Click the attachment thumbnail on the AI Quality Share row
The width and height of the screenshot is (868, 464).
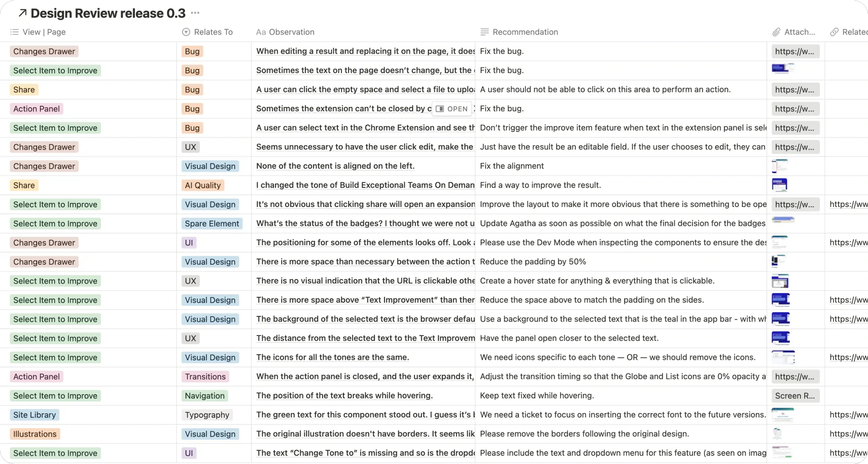coord(780,185)
